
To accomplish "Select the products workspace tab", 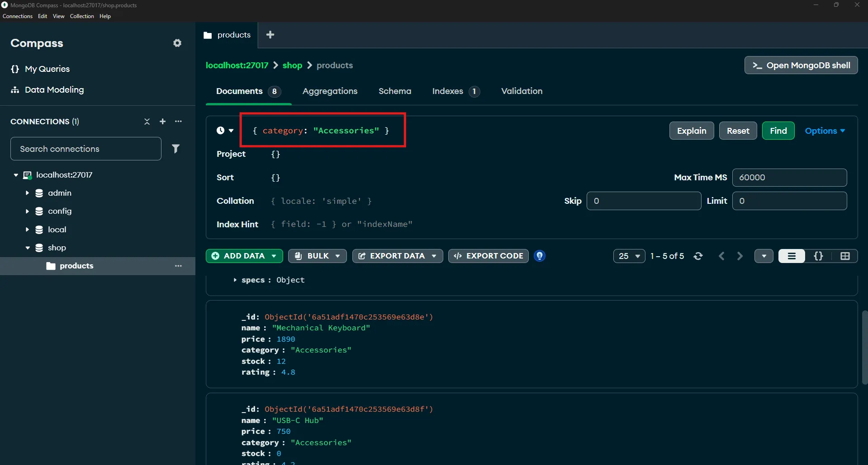I will pyautogui.click(x=227, y=35).
